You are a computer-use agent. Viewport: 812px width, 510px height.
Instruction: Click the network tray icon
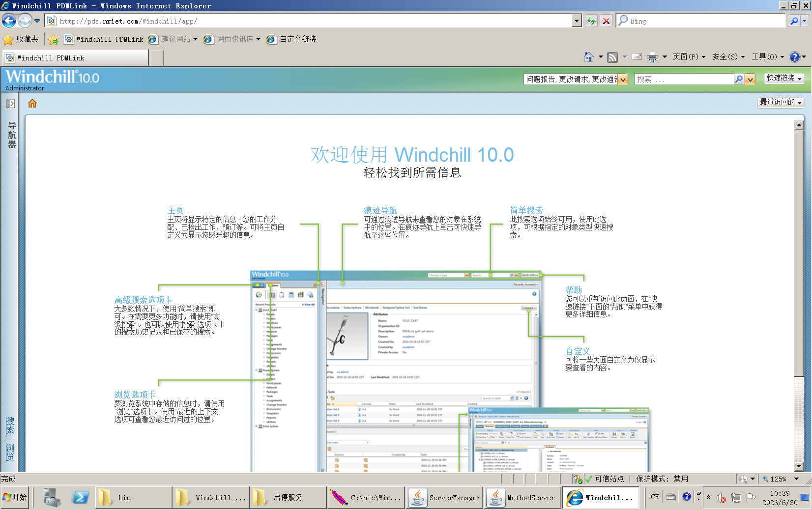[736, 498]
